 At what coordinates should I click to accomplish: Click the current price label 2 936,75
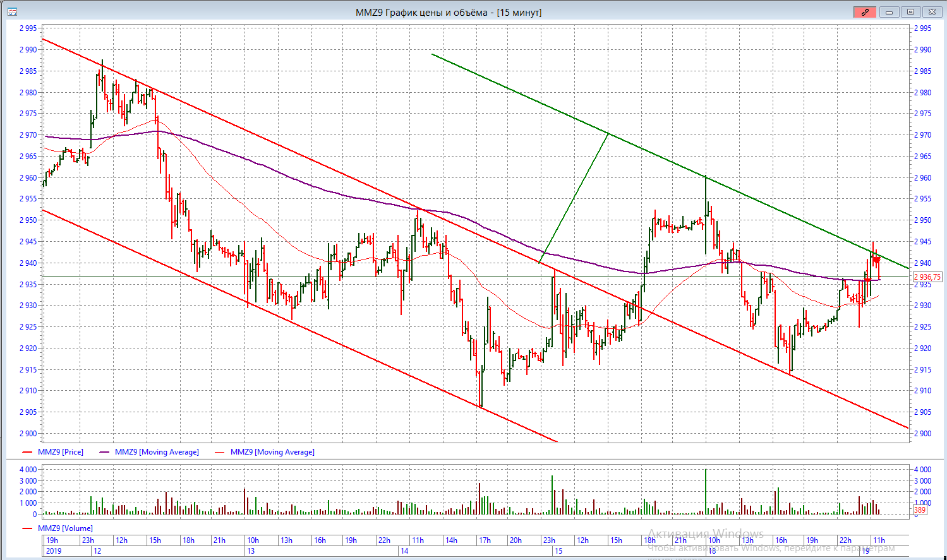pos(927,277)
